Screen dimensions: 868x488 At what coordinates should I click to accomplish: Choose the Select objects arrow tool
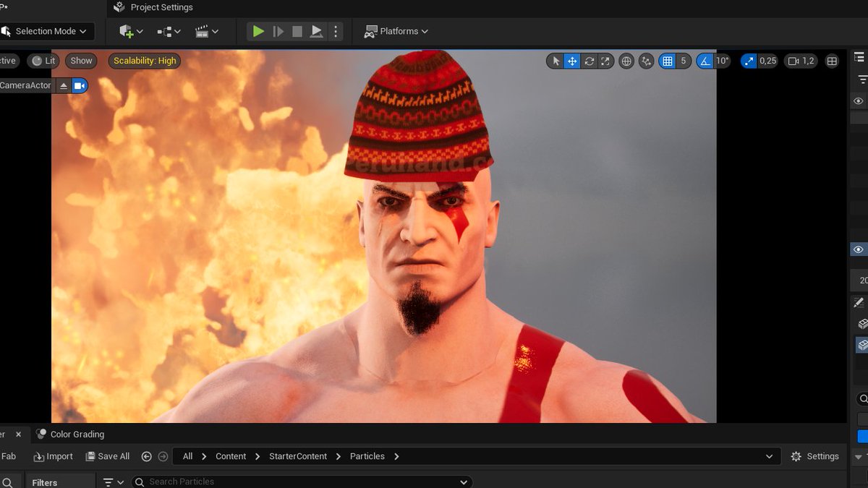556,61
